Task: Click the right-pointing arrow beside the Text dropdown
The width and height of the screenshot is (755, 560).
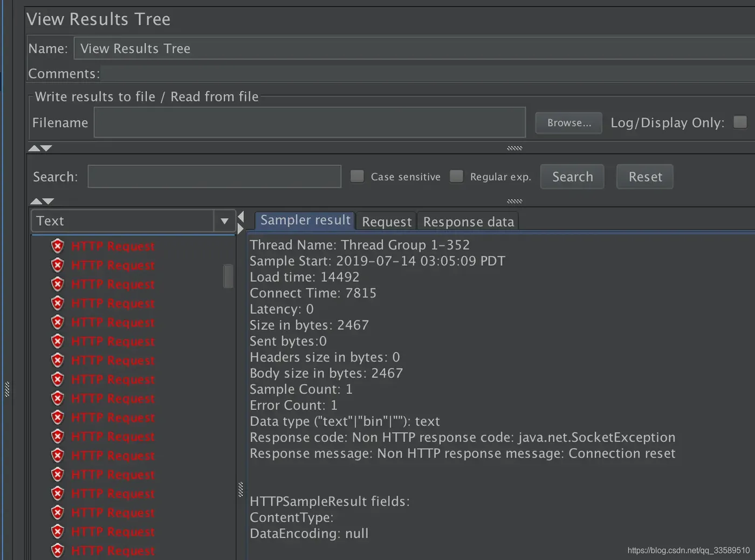Action: point(241,228)
